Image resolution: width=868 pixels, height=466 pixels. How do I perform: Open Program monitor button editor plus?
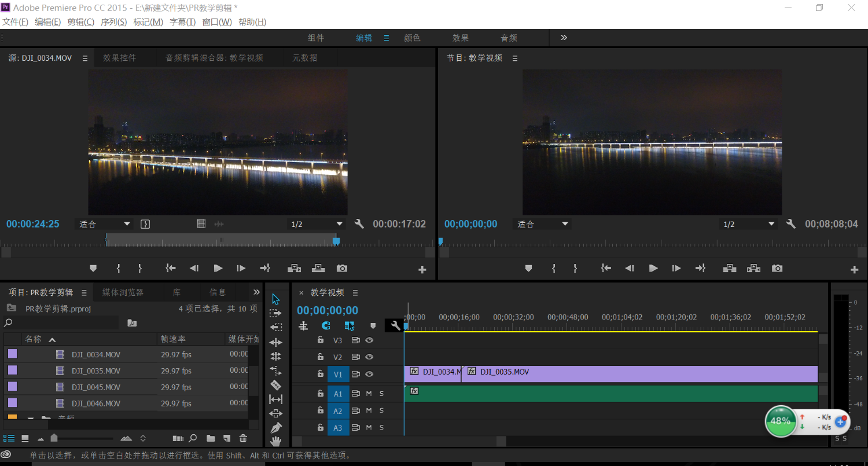point(854,269)
